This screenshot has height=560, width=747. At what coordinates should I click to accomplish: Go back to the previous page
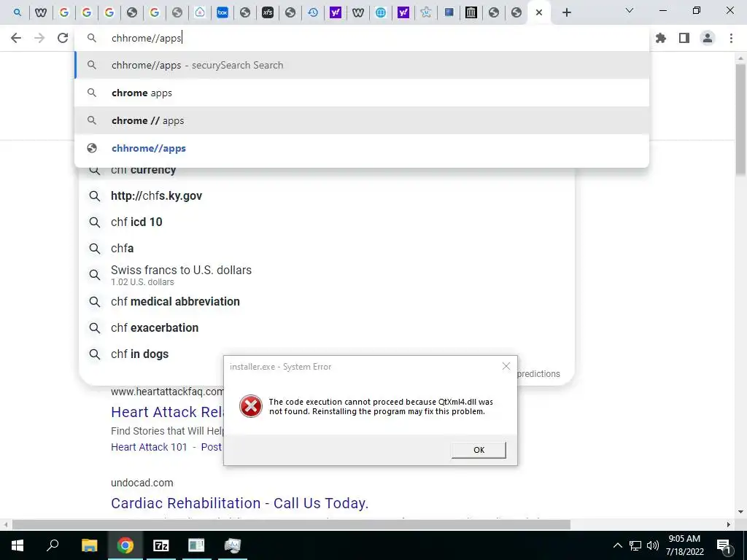pos(16,38)
